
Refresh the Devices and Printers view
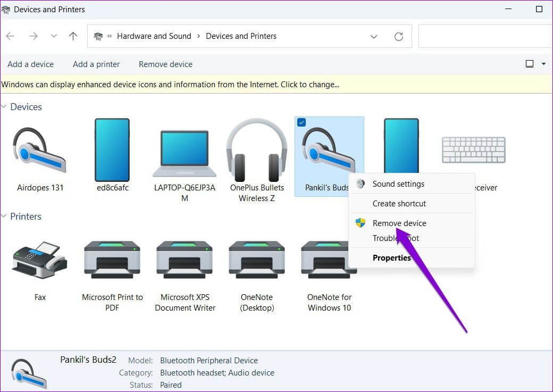pyautogui.click(x=399, y=36)
